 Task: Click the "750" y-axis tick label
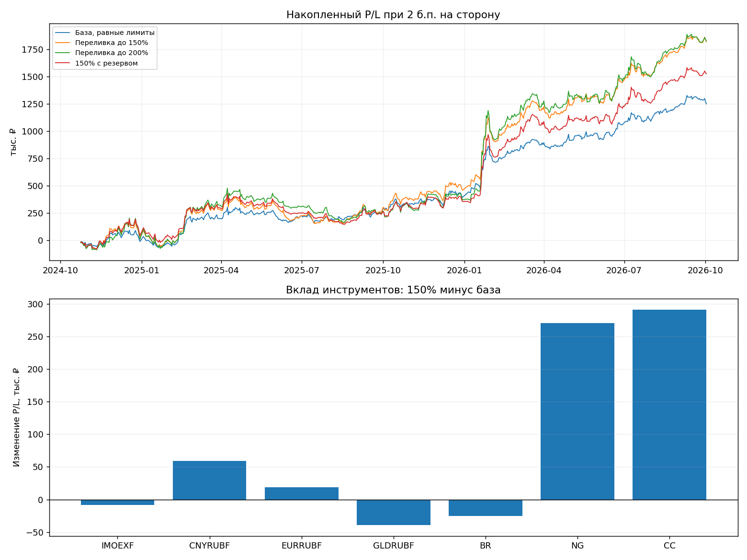35,159
